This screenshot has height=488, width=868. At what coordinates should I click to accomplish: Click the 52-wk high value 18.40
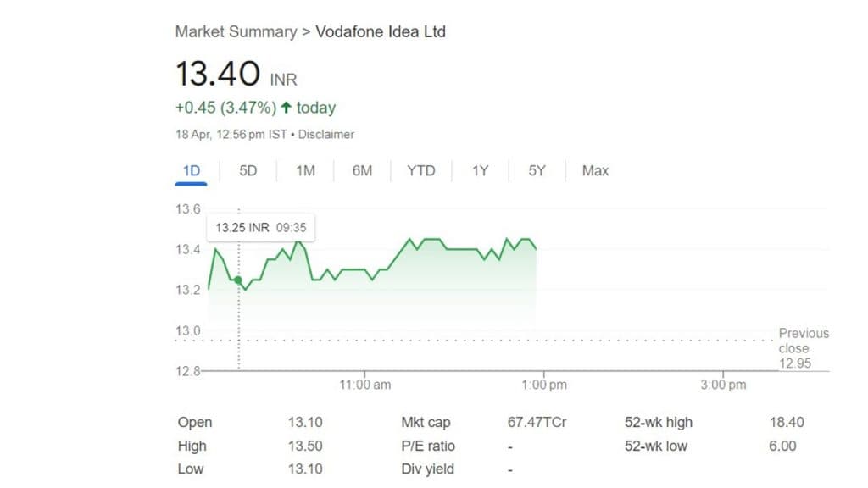[x=786, y=422]
